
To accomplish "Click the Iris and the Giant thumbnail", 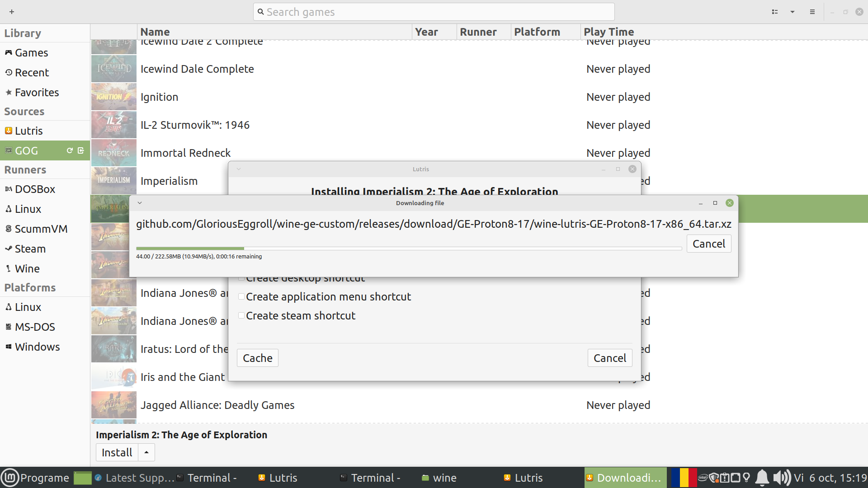I will point(114,377).
